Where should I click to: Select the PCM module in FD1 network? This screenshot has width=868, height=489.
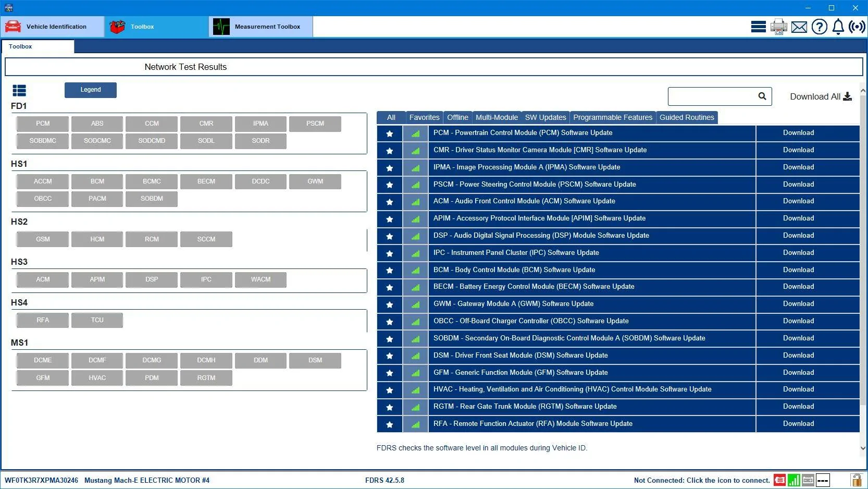point(43,124)
